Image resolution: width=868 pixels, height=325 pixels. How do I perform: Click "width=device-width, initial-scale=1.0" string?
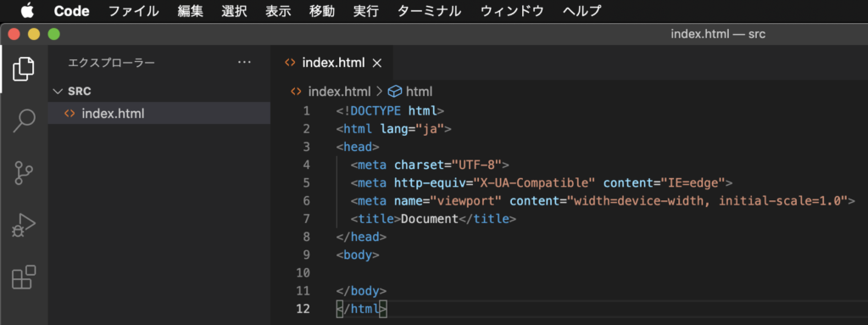pos(708,201)
